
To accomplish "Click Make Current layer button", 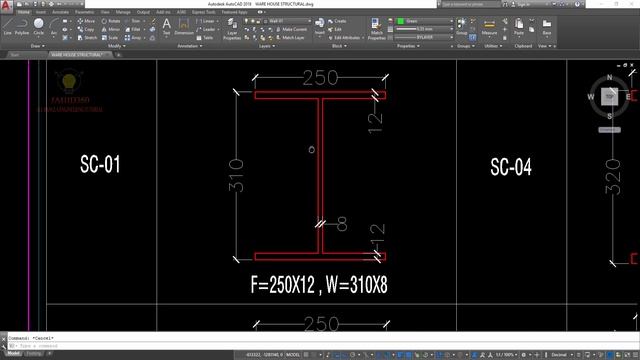I will 291,29.
